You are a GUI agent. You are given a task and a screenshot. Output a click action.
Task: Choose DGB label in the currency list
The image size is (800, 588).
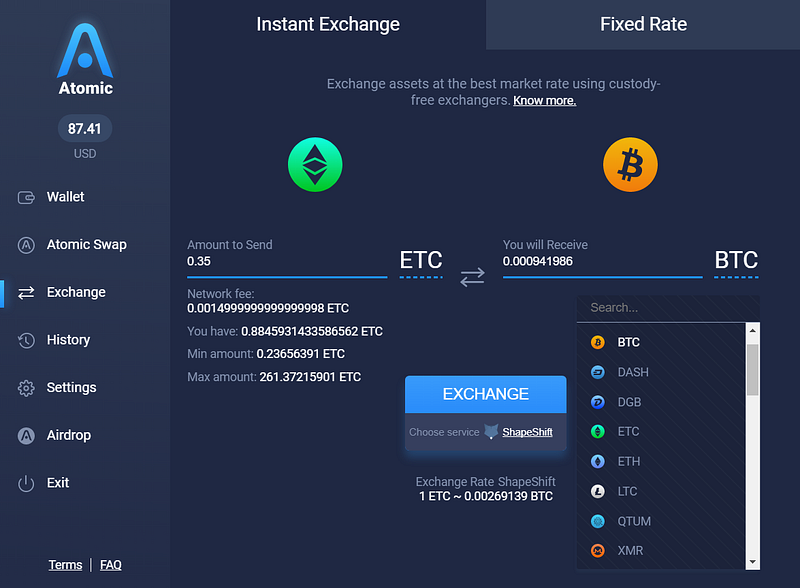(x=629, y=402)
